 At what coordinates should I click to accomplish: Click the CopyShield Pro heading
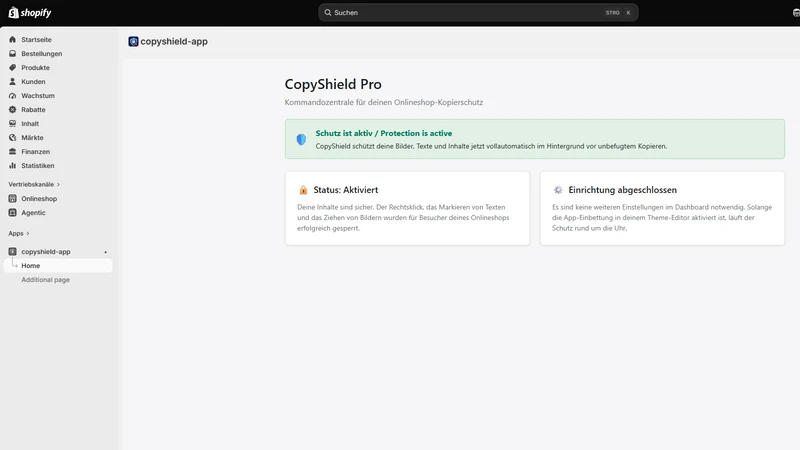click(x=333, y=84)
